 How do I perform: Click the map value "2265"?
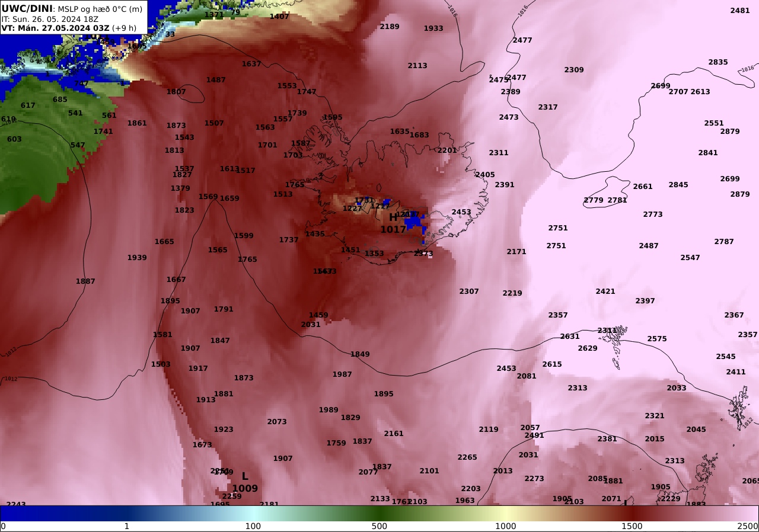(x=467, y=457)
